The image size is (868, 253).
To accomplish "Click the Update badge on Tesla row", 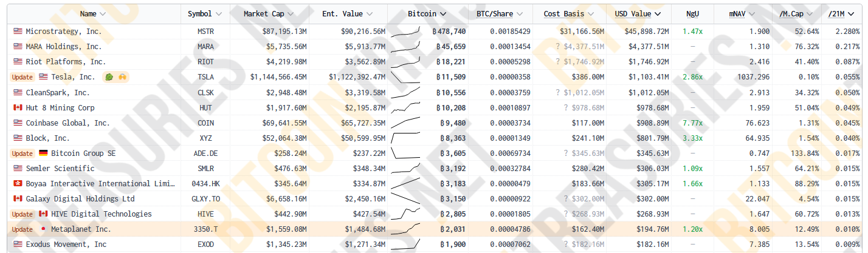I will [22, 77].
